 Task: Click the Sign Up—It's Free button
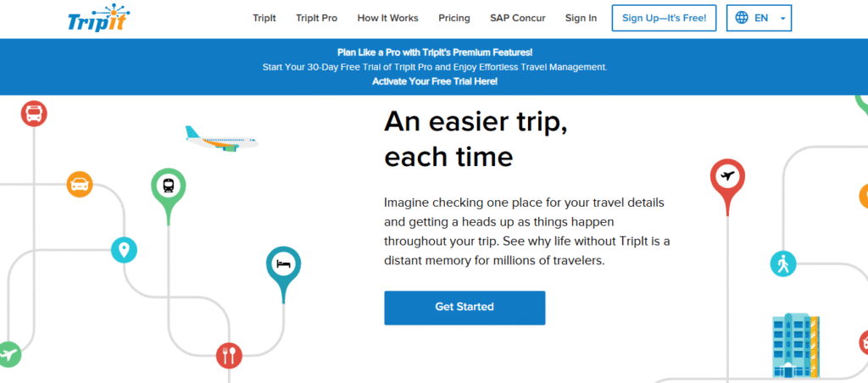(x=665, y=18)
